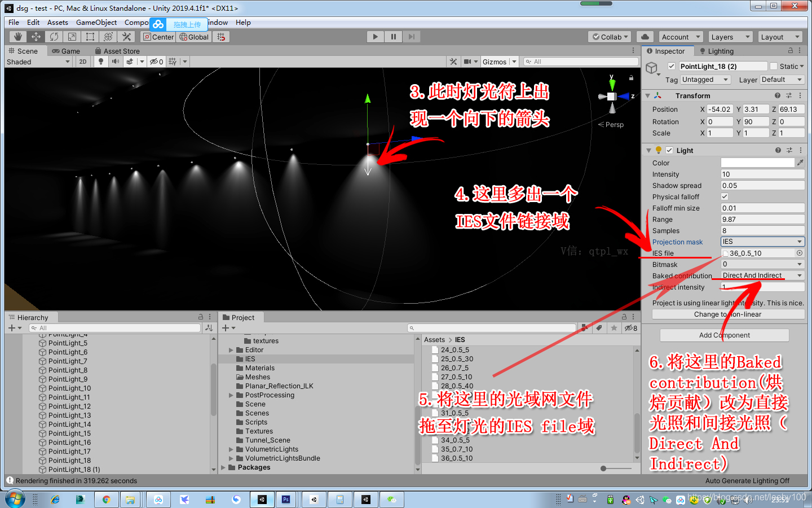Toggle 2D scene view mode
The image size is (812, 508).
[x=83, y=62]
